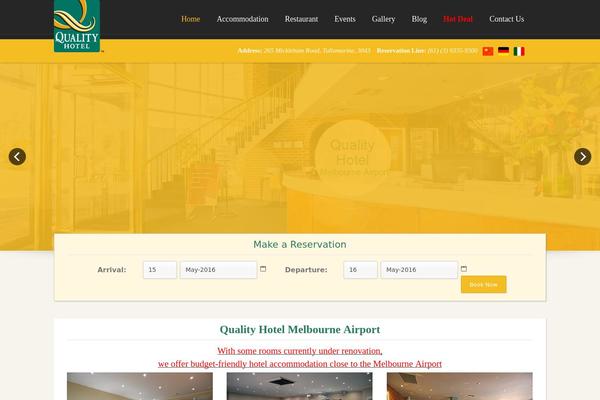Click the Departure month field May-2016
Image resolution: width=600 pixels, height=400 pixels.
point(419,270)
